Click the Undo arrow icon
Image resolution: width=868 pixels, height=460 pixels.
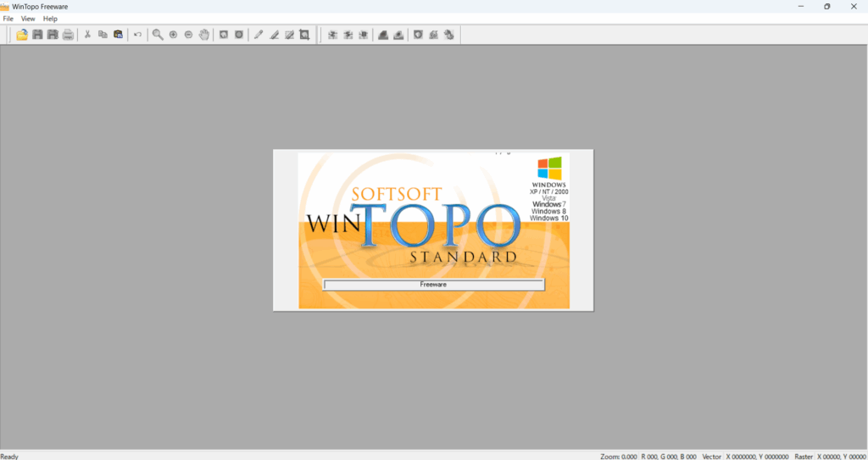(138, 35)
